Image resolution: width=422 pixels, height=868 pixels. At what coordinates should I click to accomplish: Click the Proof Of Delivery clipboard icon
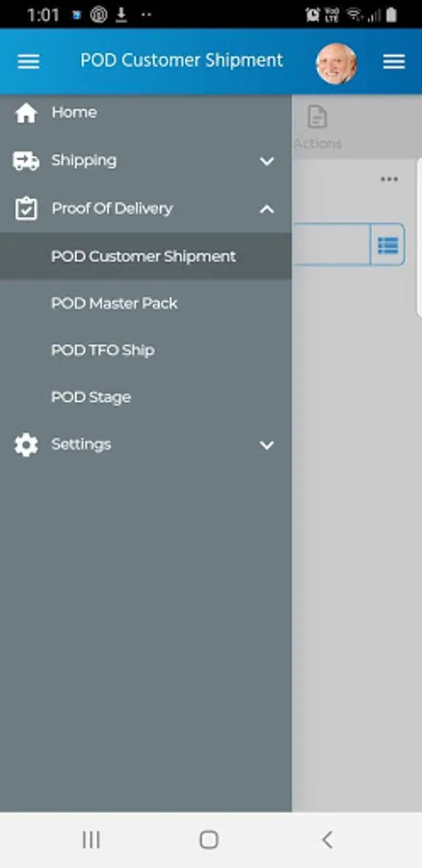coord(26,209)
